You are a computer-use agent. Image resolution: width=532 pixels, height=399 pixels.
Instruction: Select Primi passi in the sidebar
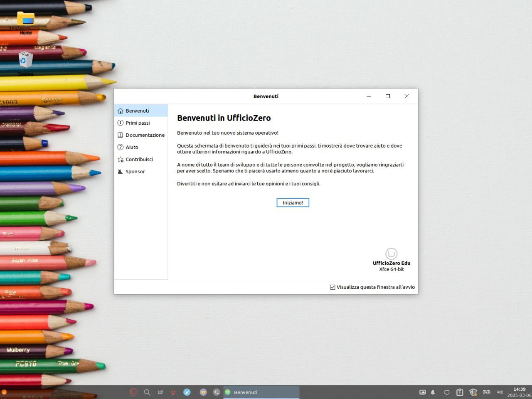(x=138, y=123)
